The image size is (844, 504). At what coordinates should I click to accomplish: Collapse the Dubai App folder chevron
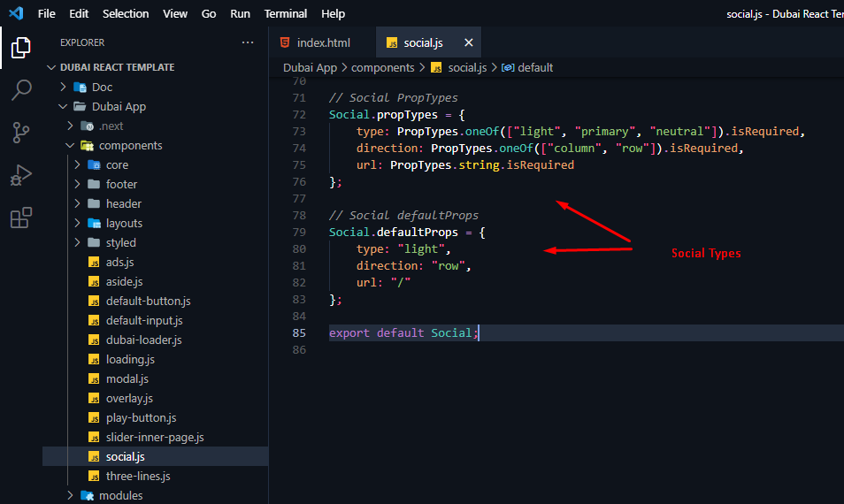pos(63,106)
